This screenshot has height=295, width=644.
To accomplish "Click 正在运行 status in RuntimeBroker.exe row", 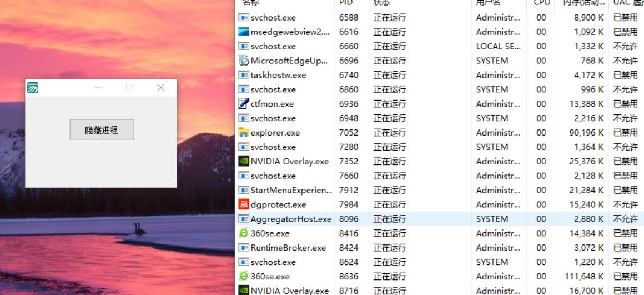I will click(390, 248).
